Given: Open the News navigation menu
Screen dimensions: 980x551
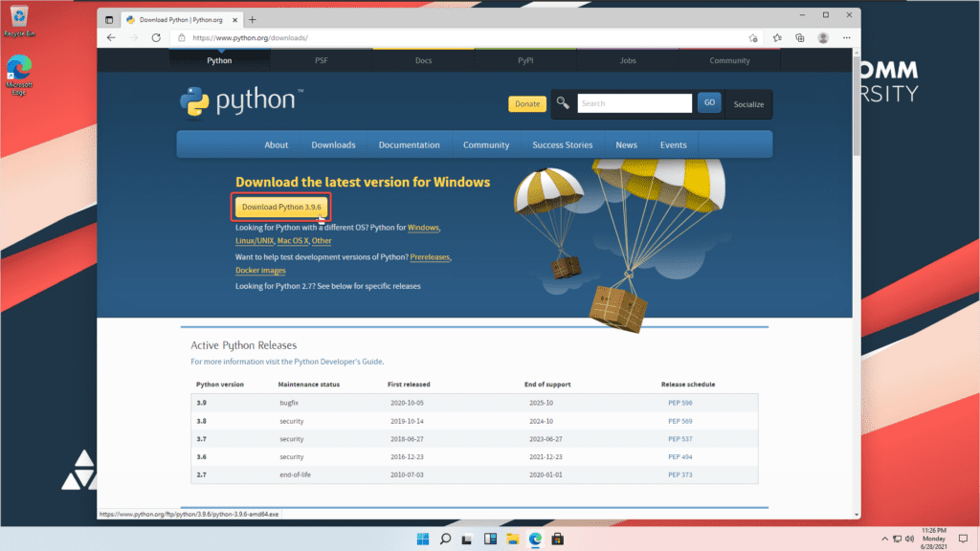Looking at the screenshot, I should point(626,145).
